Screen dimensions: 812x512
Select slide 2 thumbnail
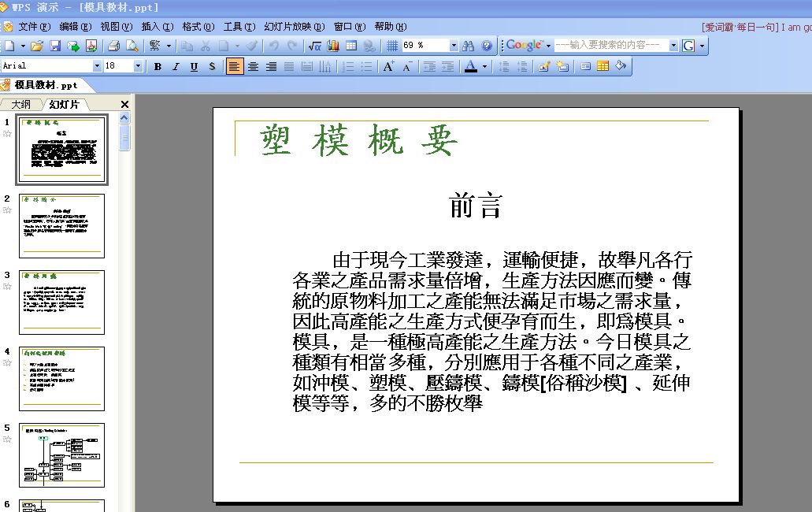click(61, 226)
